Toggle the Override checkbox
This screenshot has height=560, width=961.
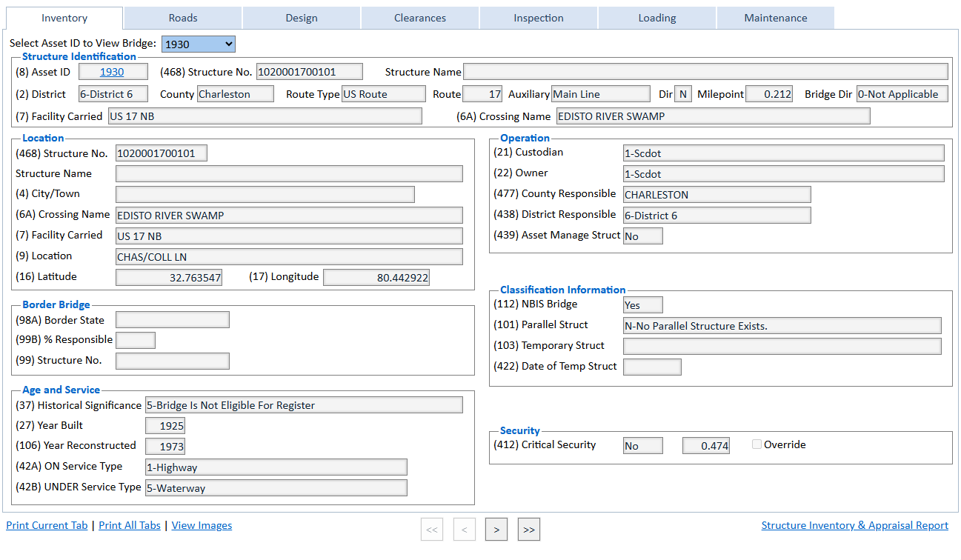click(x=757, y=444)
